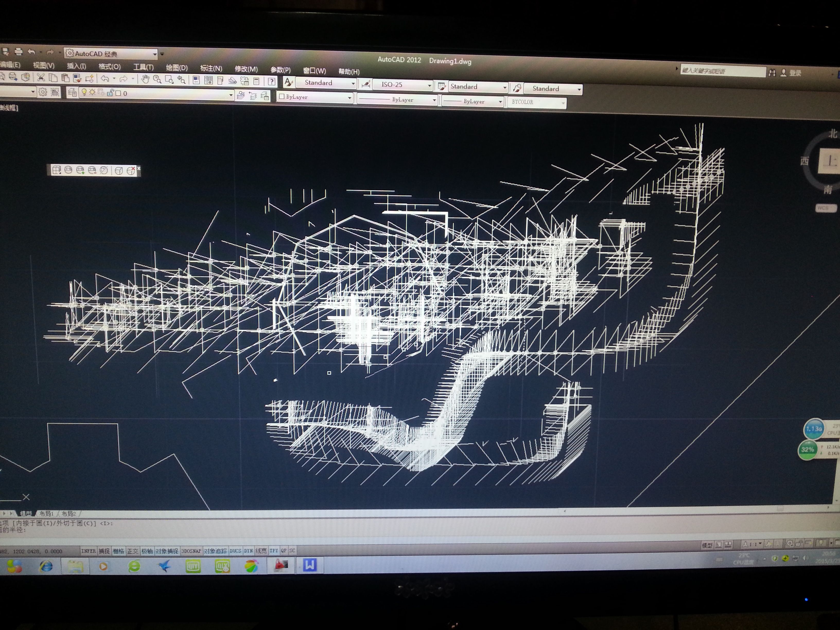Open the AutoCAD 经典 workspace dropdown
The height and width of the screenshot is (630, 840).
pos(110,54)
